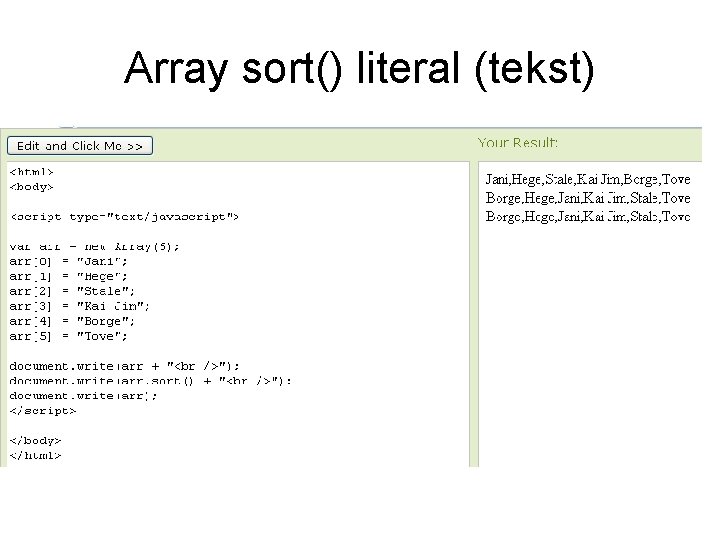Click the <body> opening tag line
Viewport: 720px width, 540px height.
31,187
